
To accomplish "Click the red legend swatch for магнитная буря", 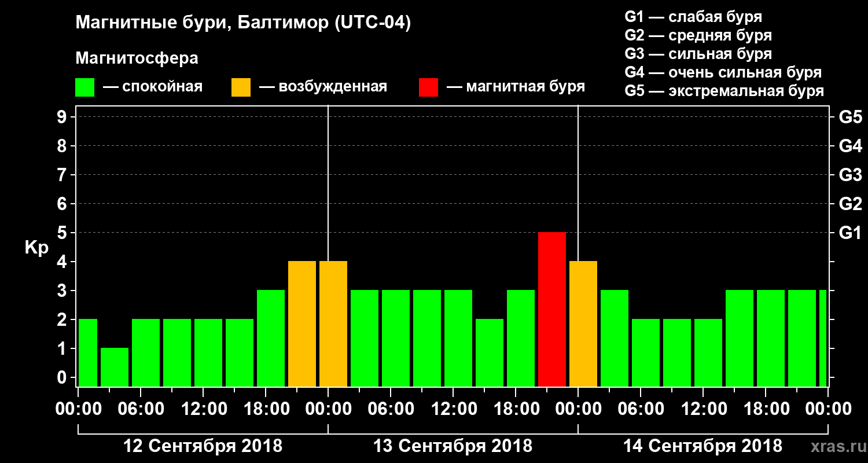I will 428,87.
